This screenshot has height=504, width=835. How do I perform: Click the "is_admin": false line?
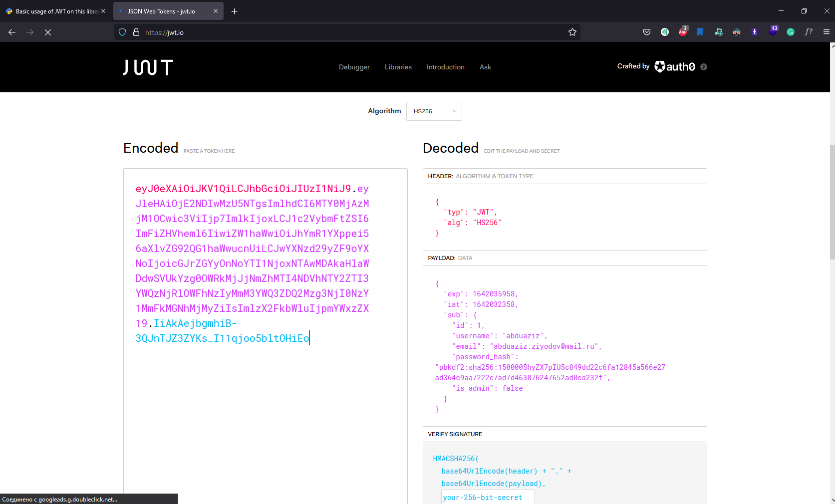[488, 388]
